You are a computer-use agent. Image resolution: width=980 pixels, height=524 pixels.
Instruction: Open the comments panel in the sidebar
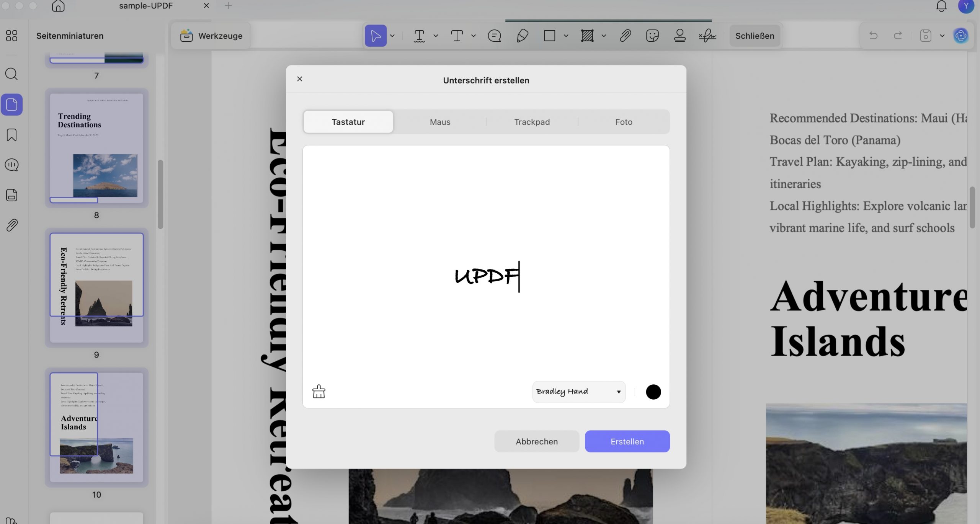pos(11,165)
